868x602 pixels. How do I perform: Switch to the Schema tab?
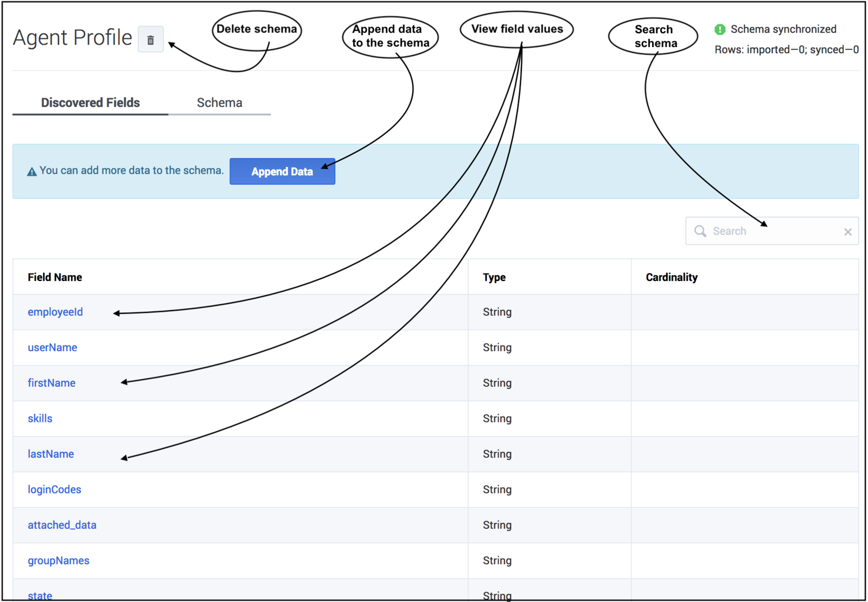click(x=220, y=103)
